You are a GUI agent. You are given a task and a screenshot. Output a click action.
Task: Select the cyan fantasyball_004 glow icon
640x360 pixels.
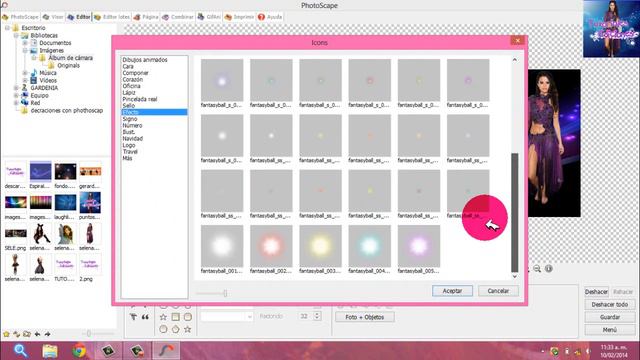[369, 246]
